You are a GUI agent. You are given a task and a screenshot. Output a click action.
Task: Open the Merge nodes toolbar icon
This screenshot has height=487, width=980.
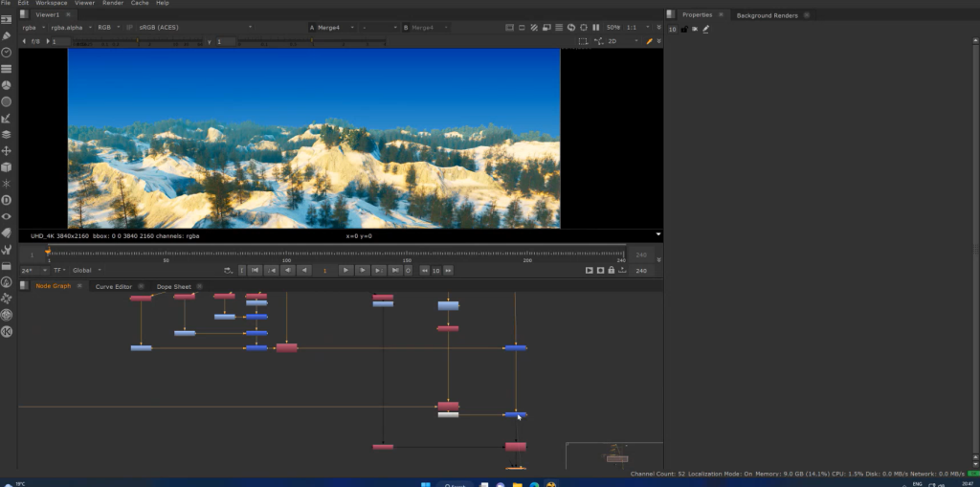7,134
